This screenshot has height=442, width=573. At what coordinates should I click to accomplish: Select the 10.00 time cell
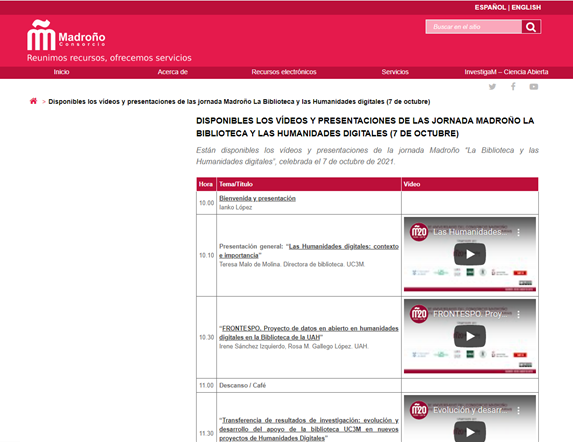coord(206,203)
